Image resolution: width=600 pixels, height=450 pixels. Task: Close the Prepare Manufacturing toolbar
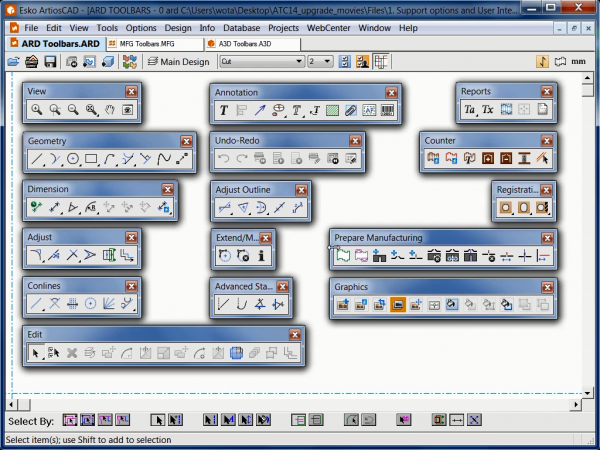(x=547, y=237)
